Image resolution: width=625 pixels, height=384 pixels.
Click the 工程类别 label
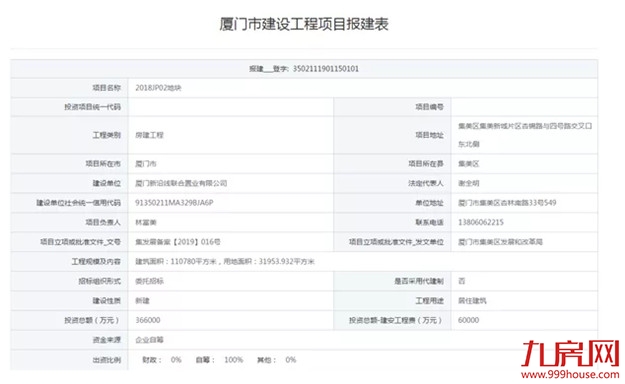tap(106, 135)
